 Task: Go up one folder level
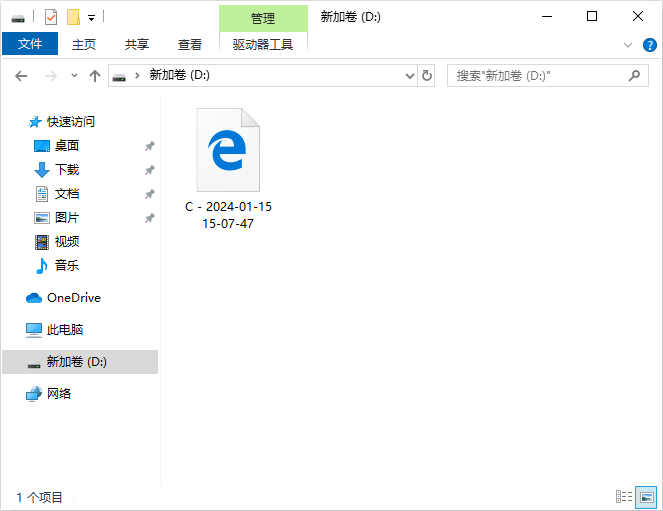pyautogui.click(x=95, y=76)
